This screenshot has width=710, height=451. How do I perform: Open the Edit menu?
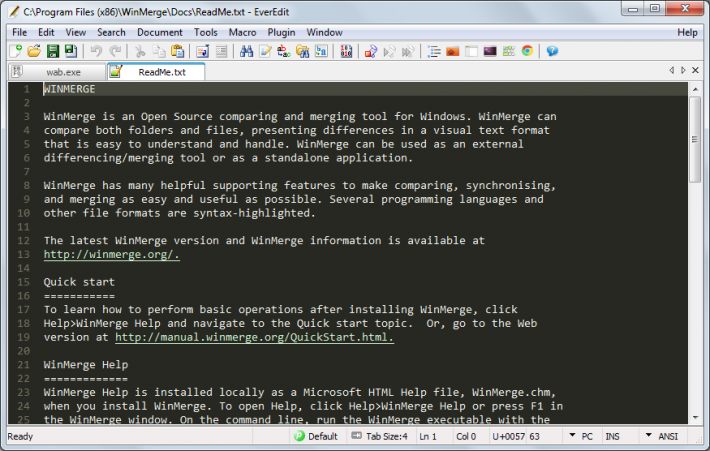click(x=46, y=33)
